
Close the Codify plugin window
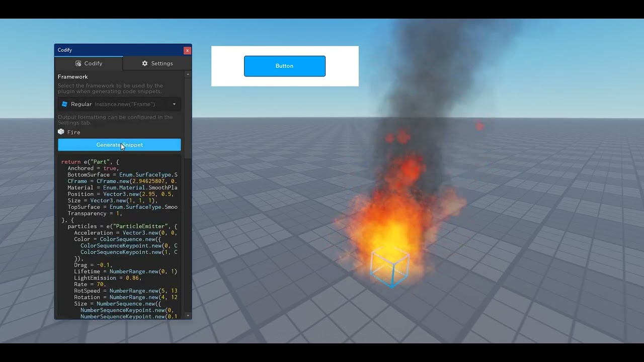[187, 50]
